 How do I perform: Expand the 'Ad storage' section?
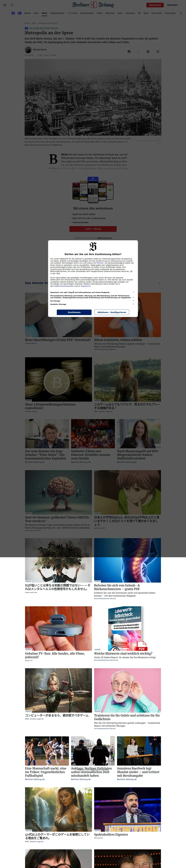(92, 301)
